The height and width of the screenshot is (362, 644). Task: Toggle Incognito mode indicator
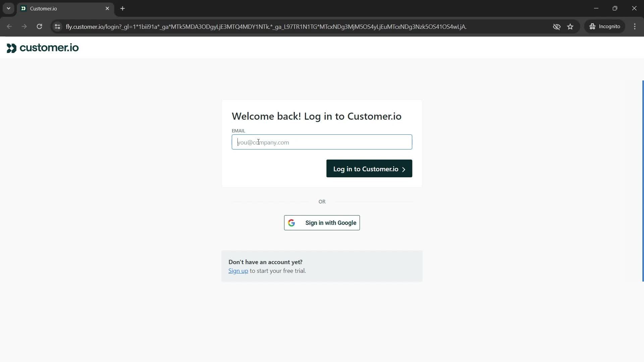[x=606, y=26]
